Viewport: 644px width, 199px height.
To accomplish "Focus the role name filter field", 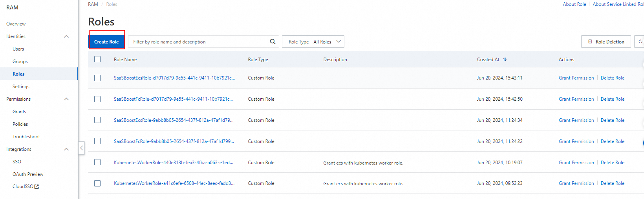I will 197,42.
